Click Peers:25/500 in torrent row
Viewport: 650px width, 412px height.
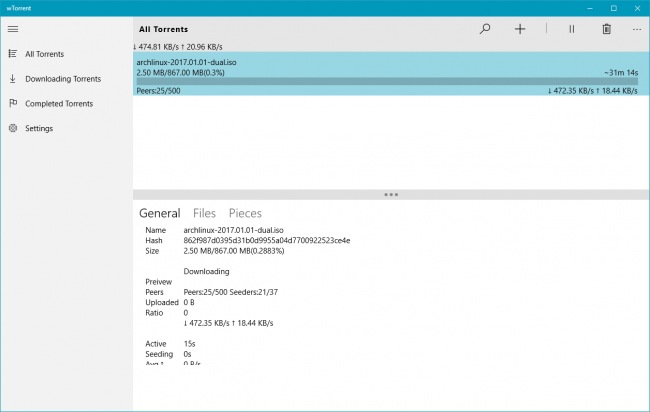pos(158,91)
